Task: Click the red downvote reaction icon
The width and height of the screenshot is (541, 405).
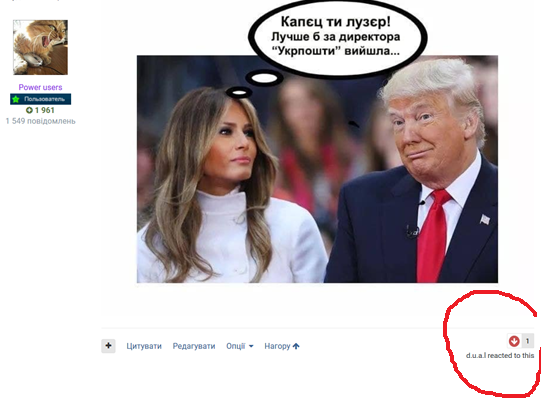Action: coord(514,341)
